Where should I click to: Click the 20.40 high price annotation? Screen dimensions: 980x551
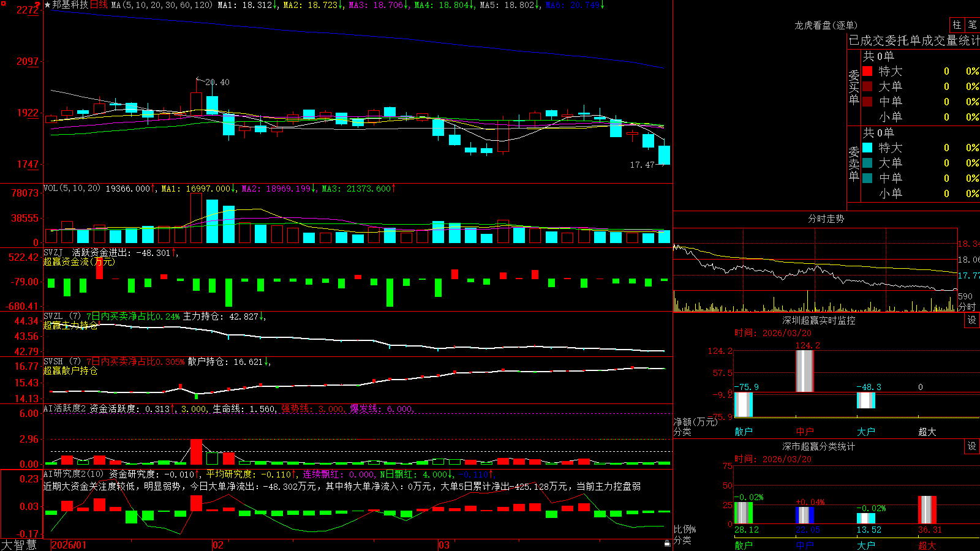(x=217, y=82)
